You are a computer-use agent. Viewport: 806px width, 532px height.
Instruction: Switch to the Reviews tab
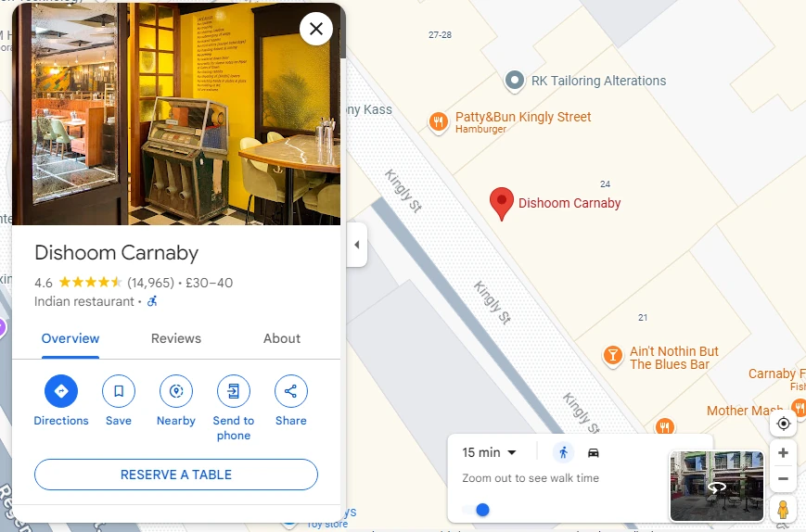point(176,338)
